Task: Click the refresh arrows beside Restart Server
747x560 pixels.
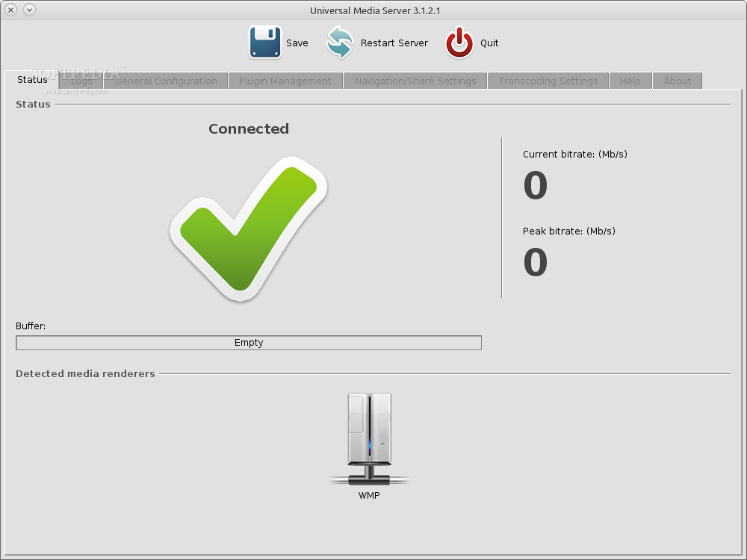Action: [338, 43]
